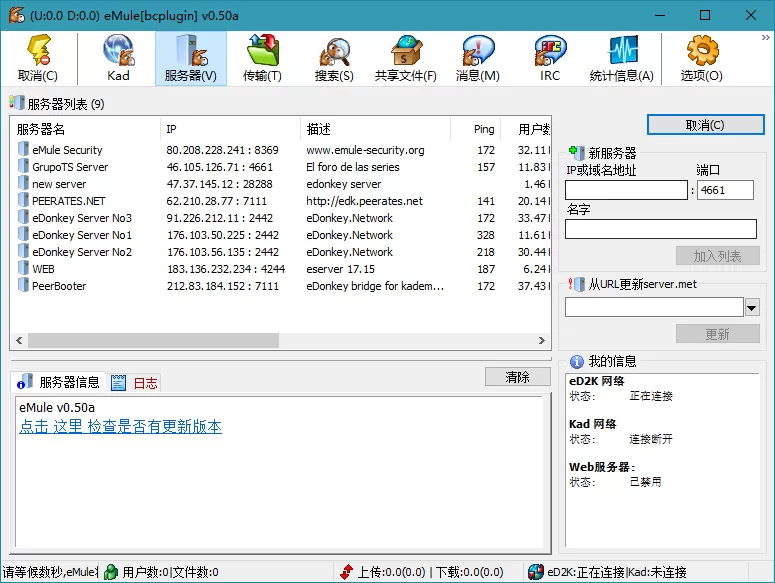Click the port input field showing 4661
Viewport: 775px width, 583px height.
725,190
